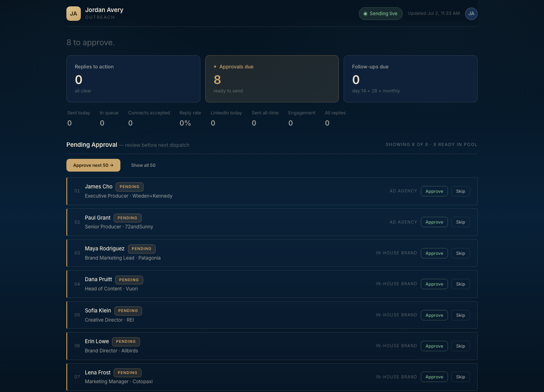544x392 pixels.
Task: Approve Paul Grant
Action: (434, 222)
